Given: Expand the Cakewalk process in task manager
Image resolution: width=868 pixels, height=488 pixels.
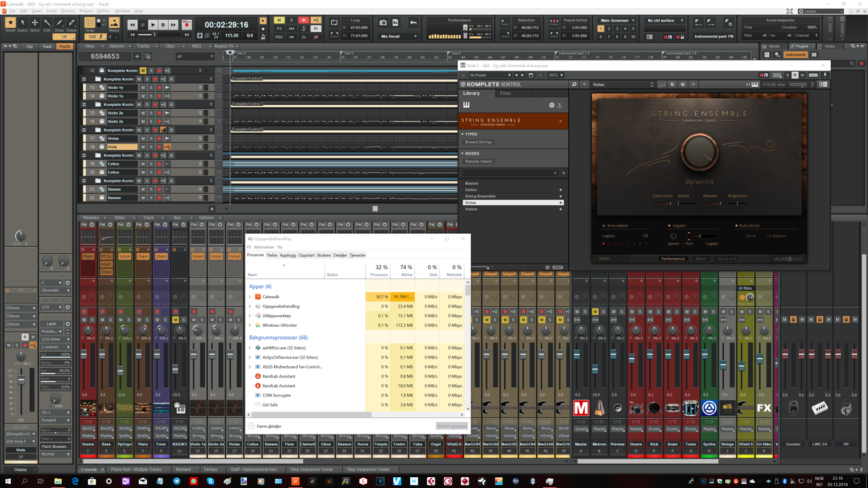Looking at the screenshot, I should (250, 297).
